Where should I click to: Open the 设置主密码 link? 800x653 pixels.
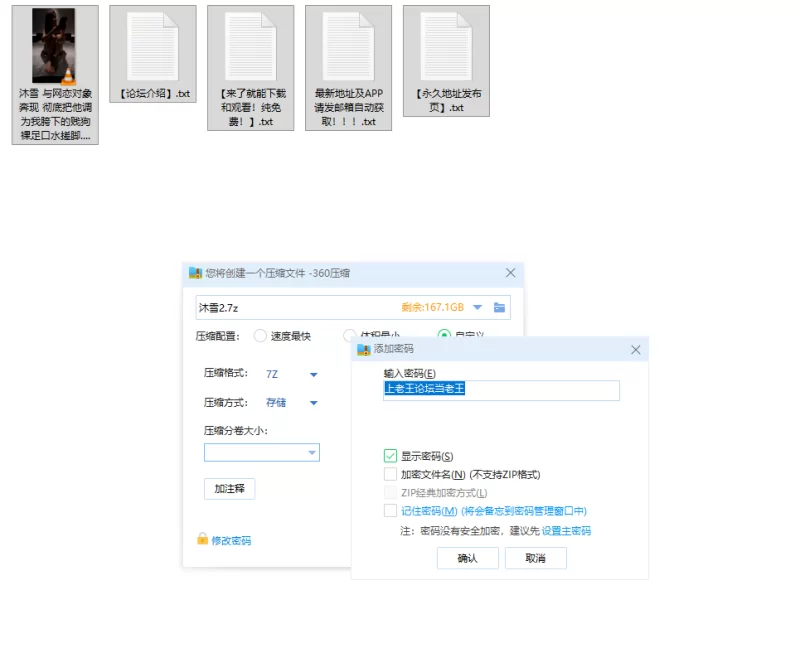[x=566, y=531]
